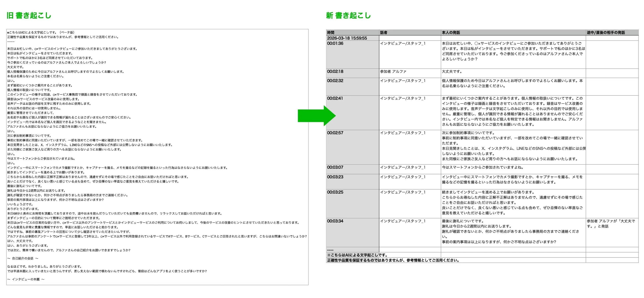This screenshot has width=644, height=298.
Task: Select the 大丈夫です。 utterance cell
Action: [452, 72]
